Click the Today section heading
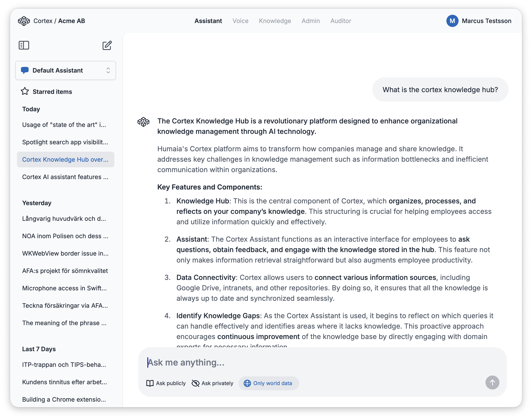Image resolution: width=532 pixels, height=419 pixels. 31,109
